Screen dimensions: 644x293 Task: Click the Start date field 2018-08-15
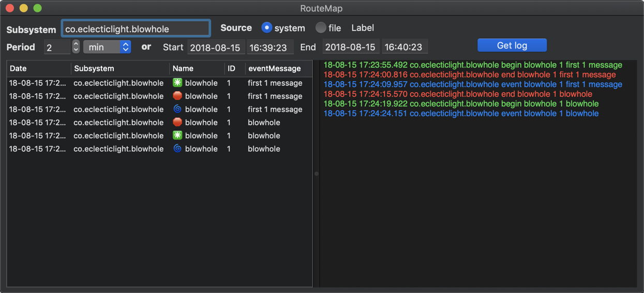coord(215,47)
